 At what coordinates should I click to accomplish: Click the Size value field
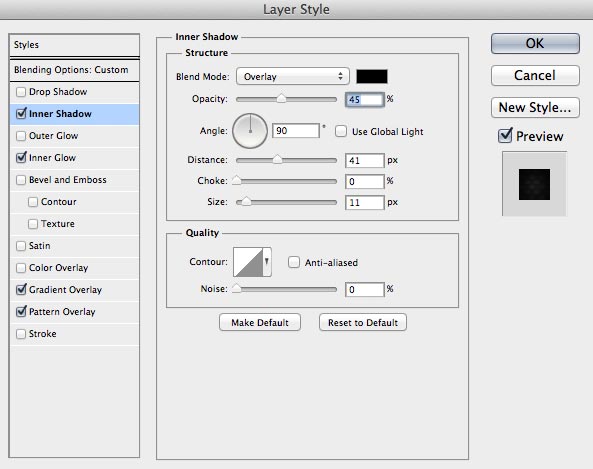click(365, 202)
